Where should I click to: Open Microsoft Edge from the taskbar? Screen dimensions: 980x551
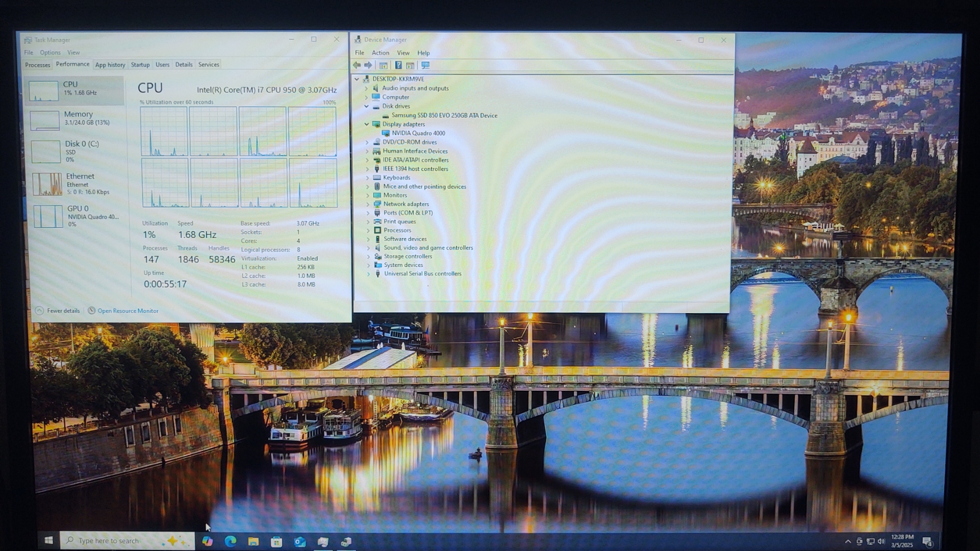point(230,541)
